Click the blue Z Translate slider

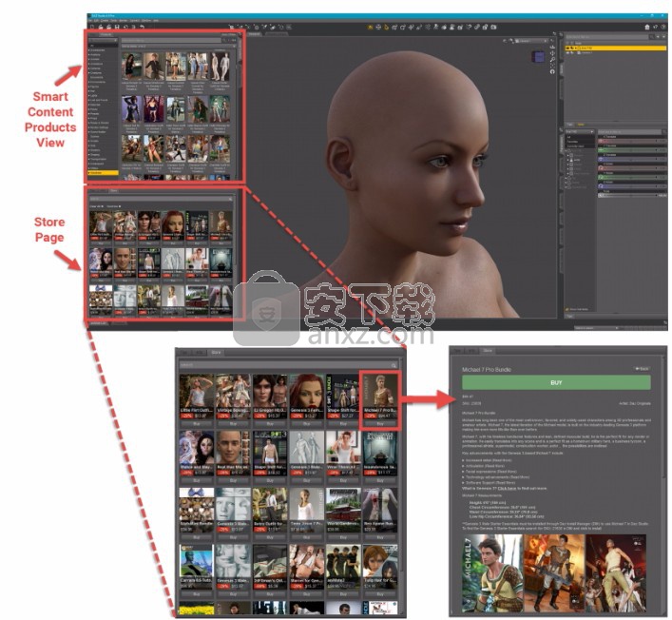pyautogui.click(x=632, y=159)
